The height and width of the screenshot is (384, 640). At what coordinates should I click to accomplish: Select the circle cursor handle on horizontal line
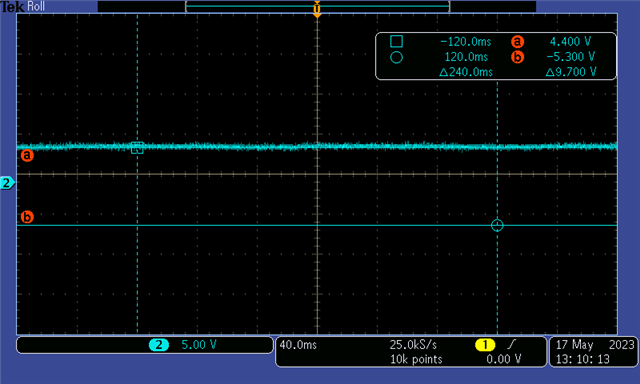tap(497, 225)
